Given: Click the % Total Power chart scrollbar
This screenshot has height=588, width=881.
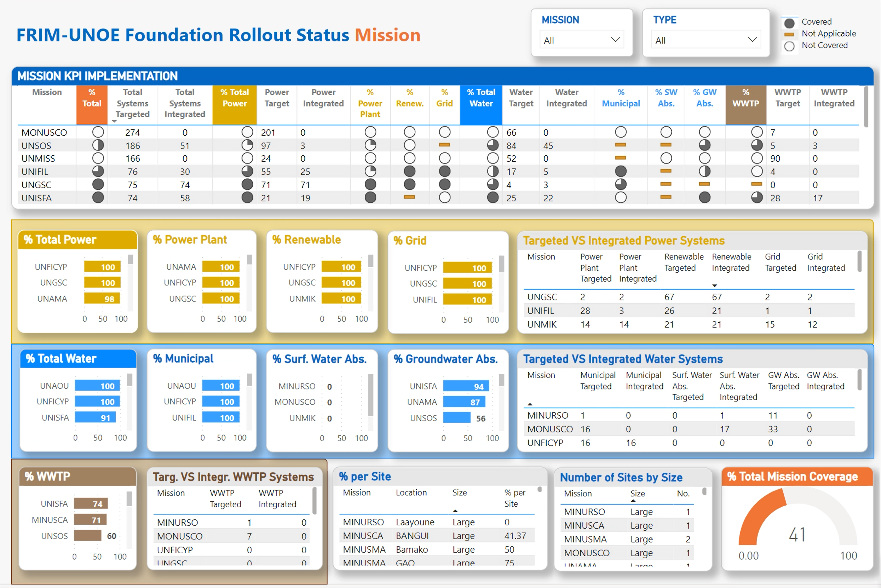Looking at the screenshot, I should (131, 259).
